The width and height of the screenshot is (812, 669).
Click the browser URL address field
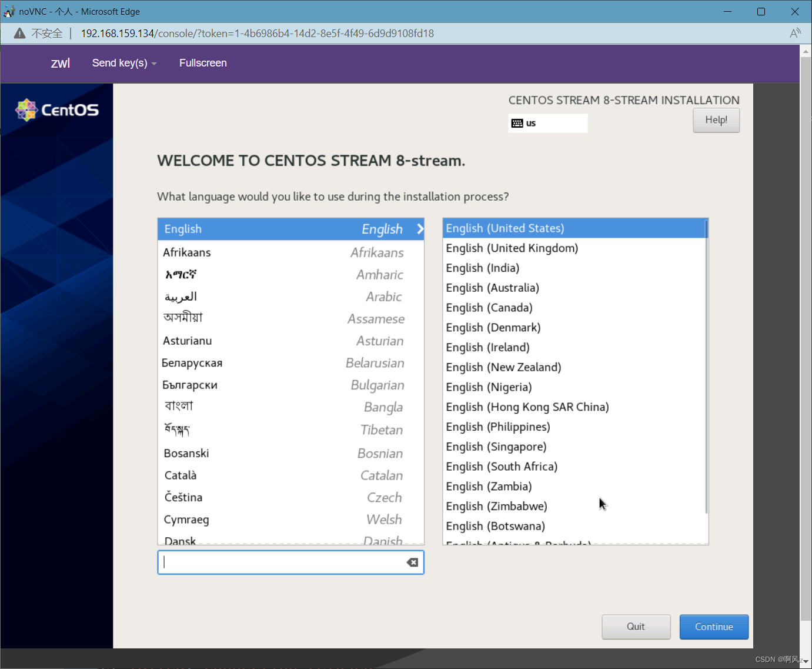click(258, 34)
